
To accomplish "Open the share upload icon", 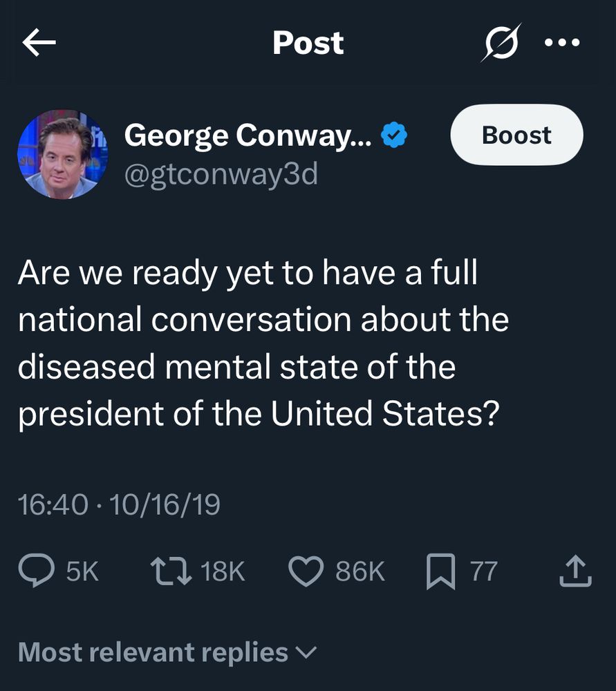I will point(575,571).
